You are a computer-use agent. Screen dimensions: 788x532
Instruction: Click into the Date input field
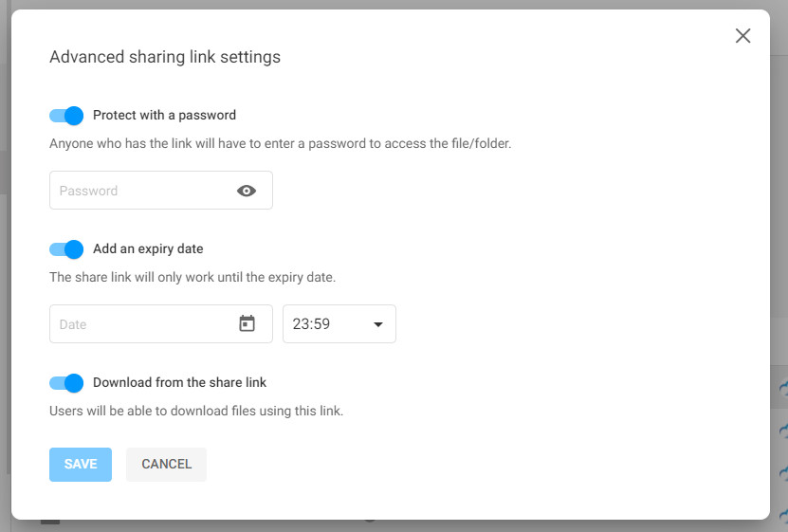(x=142, y=324)
